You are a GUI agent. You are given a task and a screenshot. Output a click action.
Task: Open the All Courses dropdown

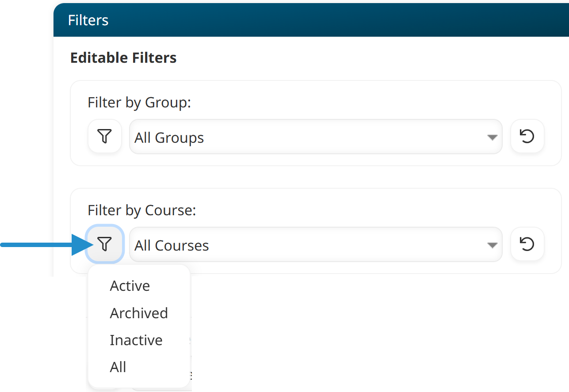click(x=309, y=245)
